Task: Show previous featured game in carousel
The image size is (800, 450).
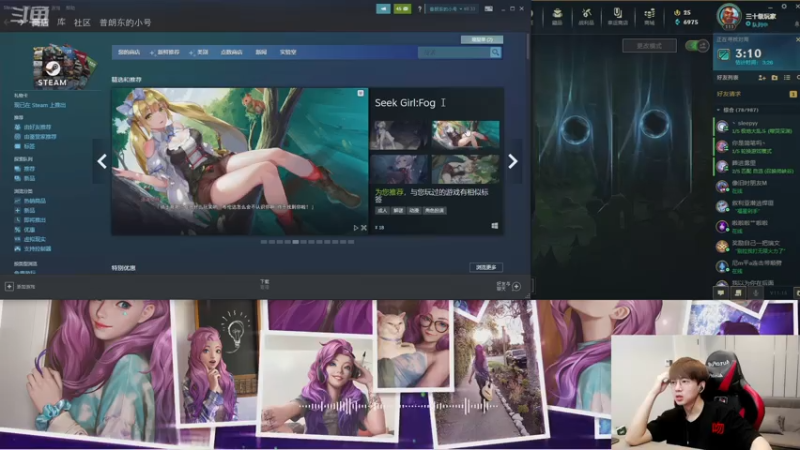Action: 102,161
